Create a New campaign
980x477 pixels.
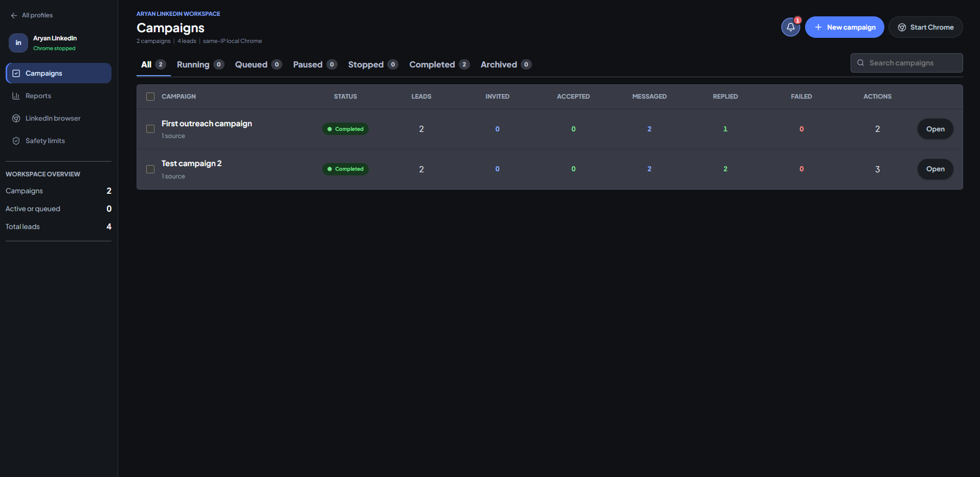pos(844,27)
